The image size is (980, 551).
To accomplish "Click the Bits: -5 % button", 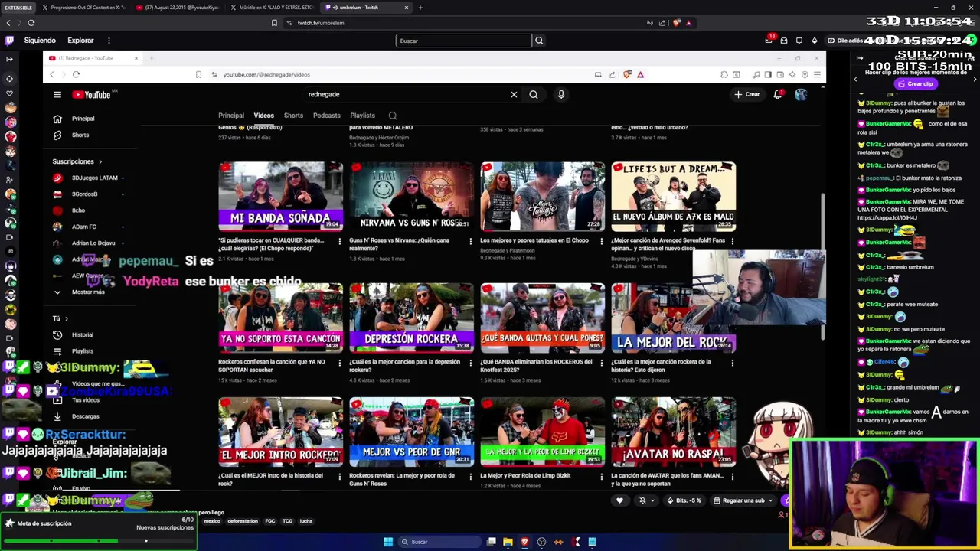I will pyautogui.click(x=684, y=500).
